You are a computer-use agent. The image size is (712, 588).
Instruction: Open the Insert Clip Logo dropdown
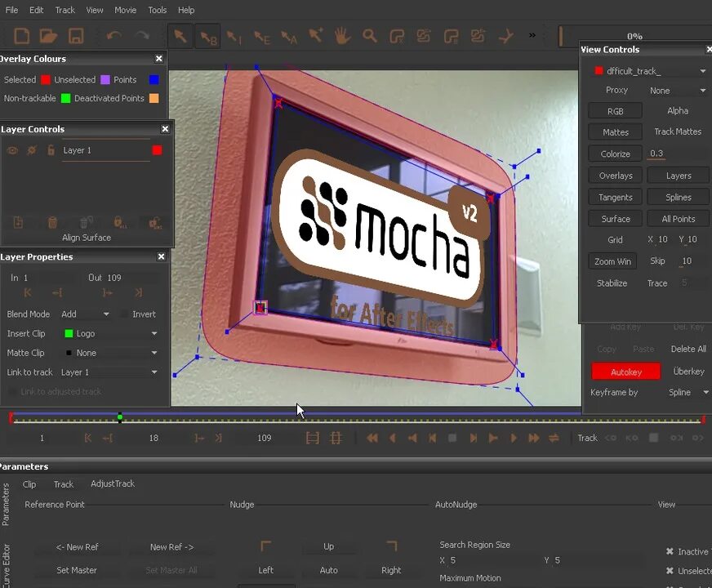[110, 333]
